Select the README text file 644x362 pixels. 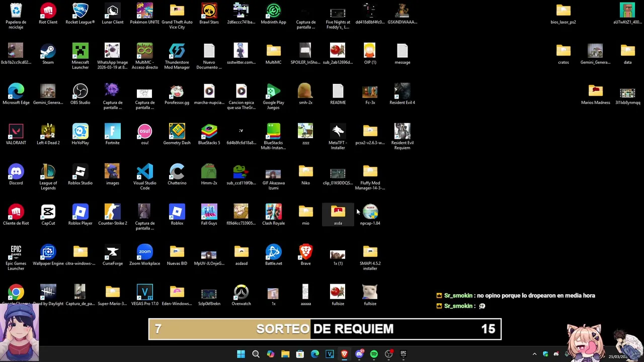point(338,92)
